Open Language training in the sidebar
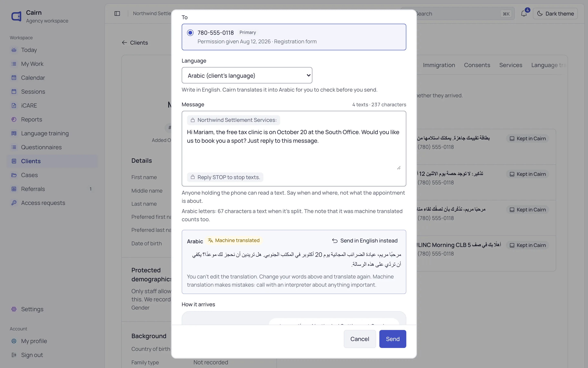The image size is (588, 368). point(52,133)
